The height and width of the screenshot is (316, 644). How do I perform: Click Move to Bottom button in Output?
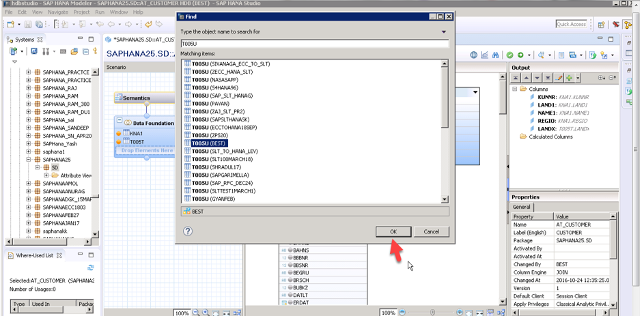[548, 78]
